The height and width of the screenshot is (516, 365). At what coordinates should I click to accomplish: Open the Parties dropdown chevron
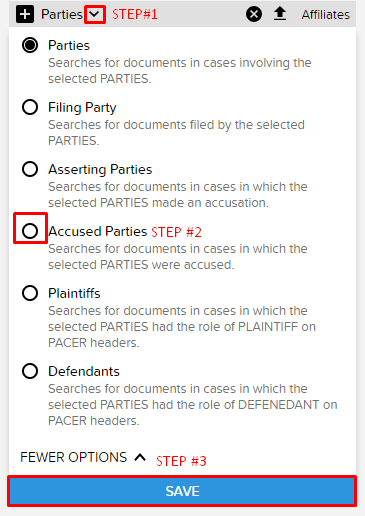95,14
